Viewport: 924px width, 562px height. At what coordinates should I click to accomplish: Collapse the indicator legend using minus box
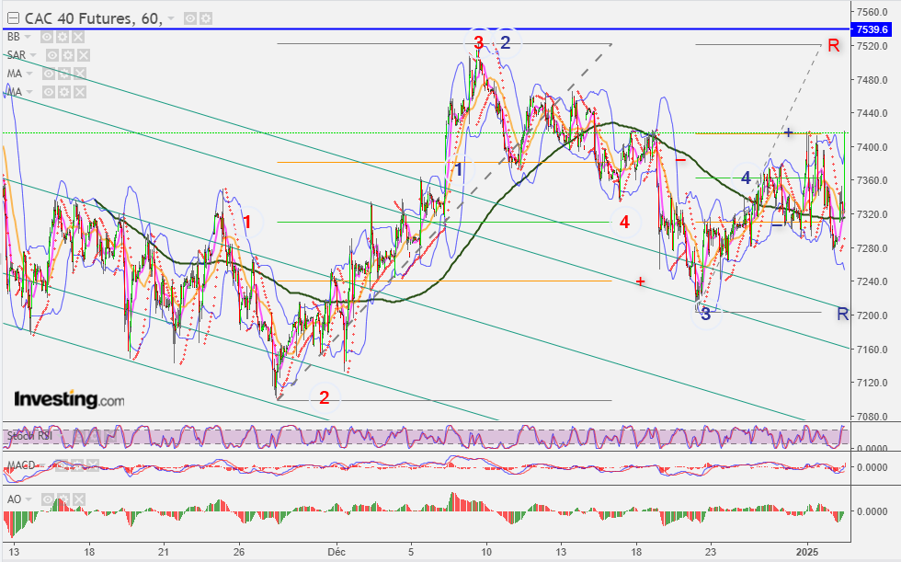point(12,19)
